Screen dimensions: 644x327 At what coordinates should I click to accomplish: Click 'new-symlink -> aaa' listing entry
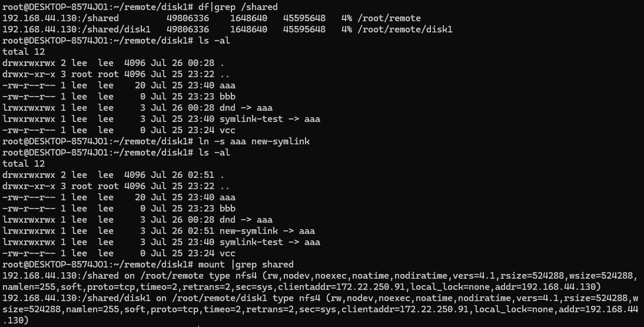coord(267,231)
